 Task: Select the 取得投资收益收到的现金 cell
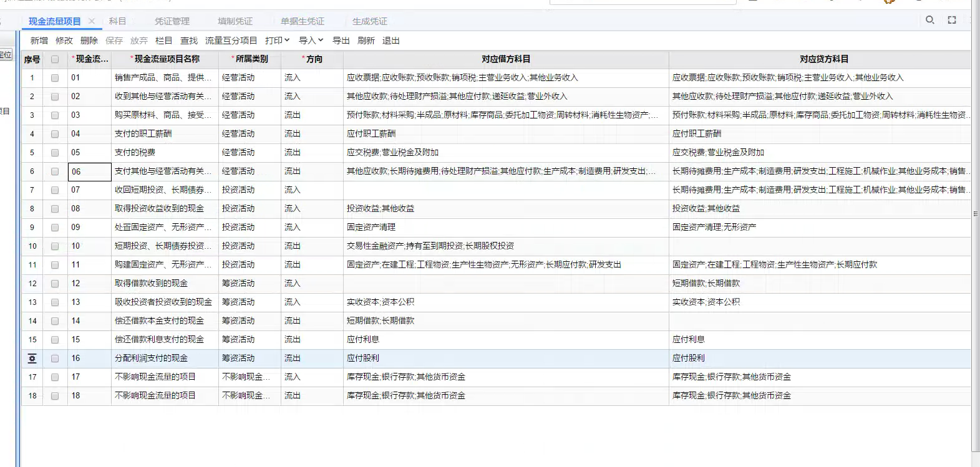point(165,209)
